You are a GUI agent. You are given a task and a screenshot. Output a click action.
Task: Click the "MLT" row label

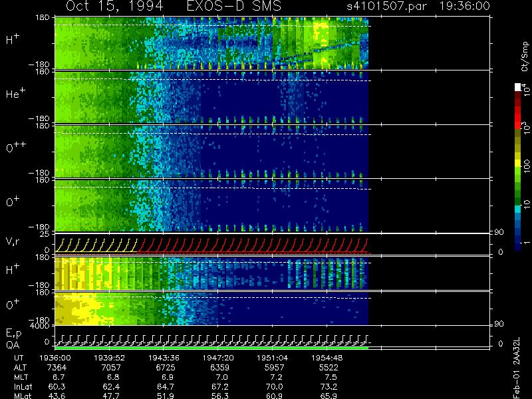(x=21, y=377)
